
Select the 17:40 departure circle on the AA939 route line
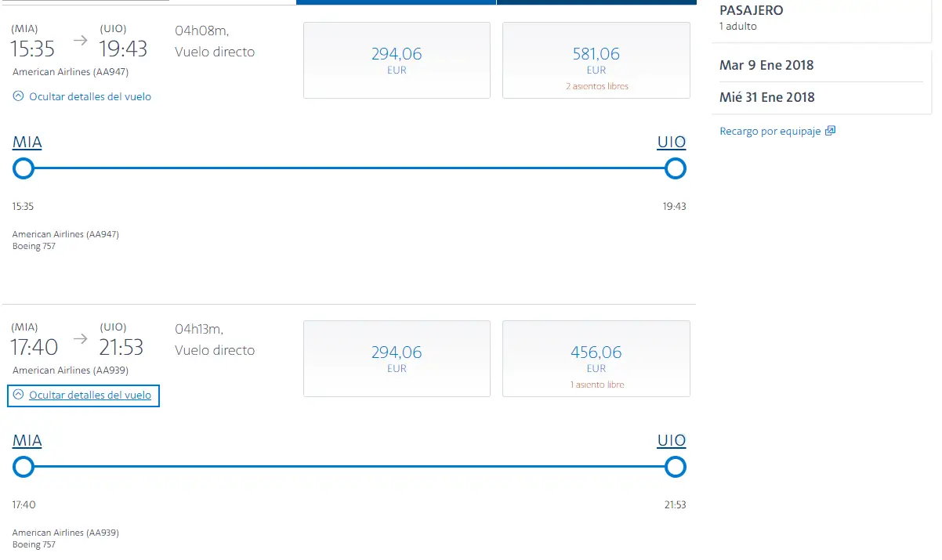click(24, 468)
